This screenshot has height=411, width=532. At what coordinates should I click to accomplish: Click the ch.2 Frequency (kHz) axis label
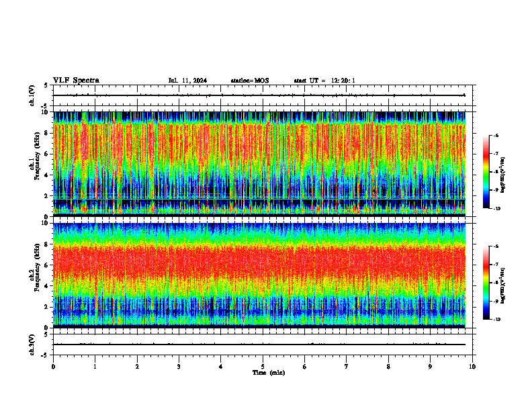click(x=34, y=267)
